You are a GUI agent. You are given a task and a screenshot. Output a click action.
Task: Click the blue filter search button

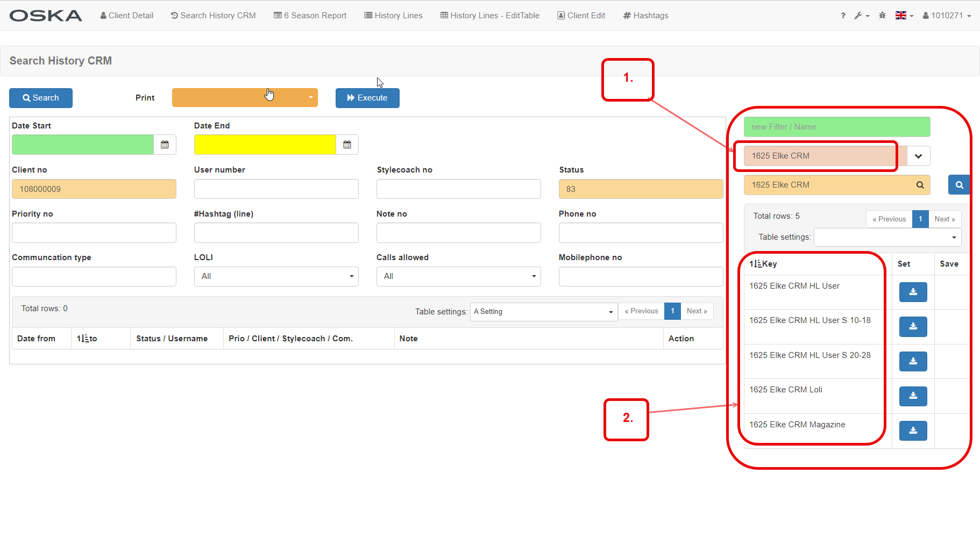point(959,185)
